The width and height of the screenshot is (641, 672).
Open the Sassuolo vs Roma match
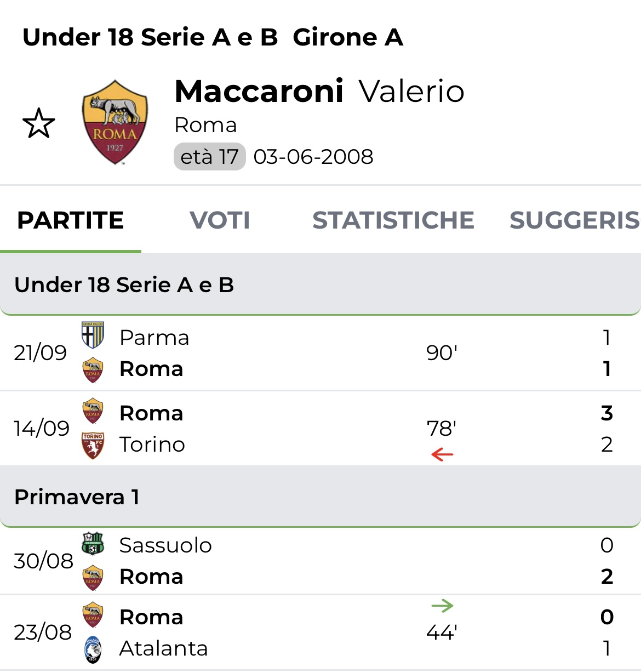click(321, 561)
